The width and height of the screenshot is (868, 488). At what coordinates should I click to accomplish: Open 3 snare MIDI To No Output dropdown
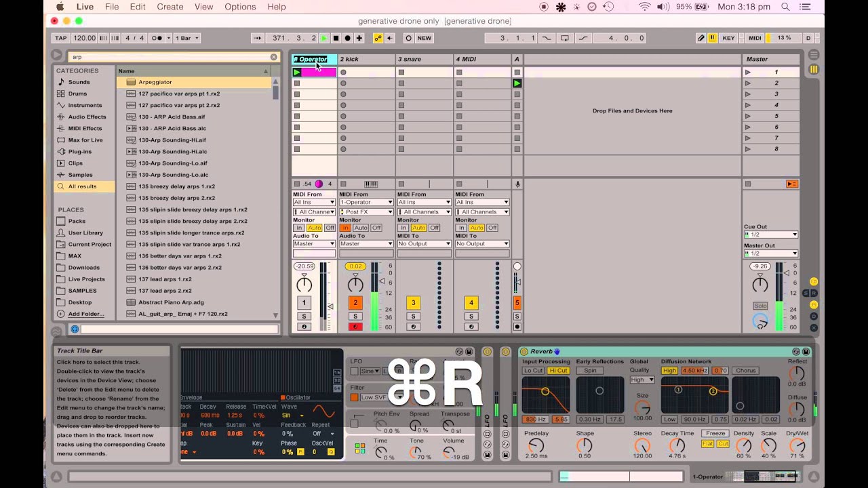pyautogui.click(x=424, y=243)
